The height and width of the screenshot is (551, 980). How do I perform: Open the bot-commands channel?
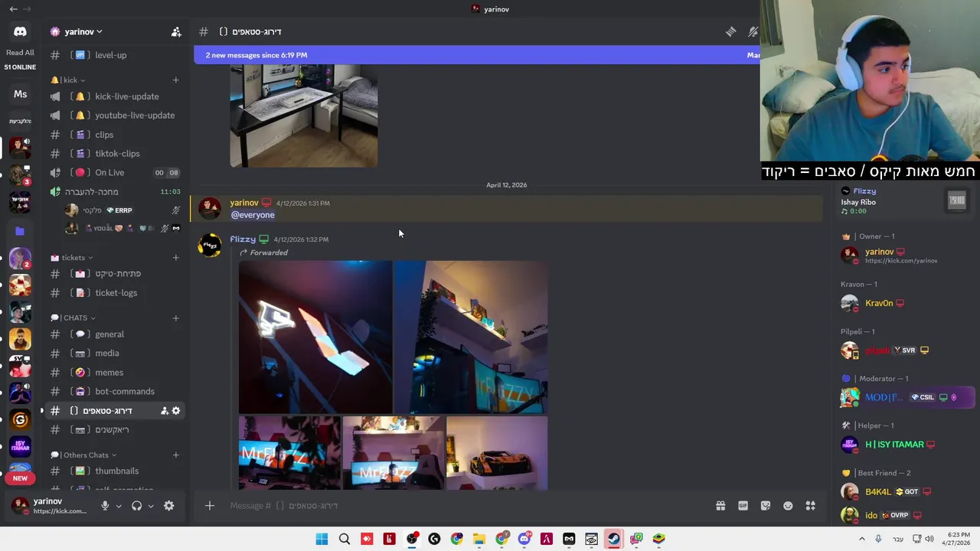coord(115,392)
